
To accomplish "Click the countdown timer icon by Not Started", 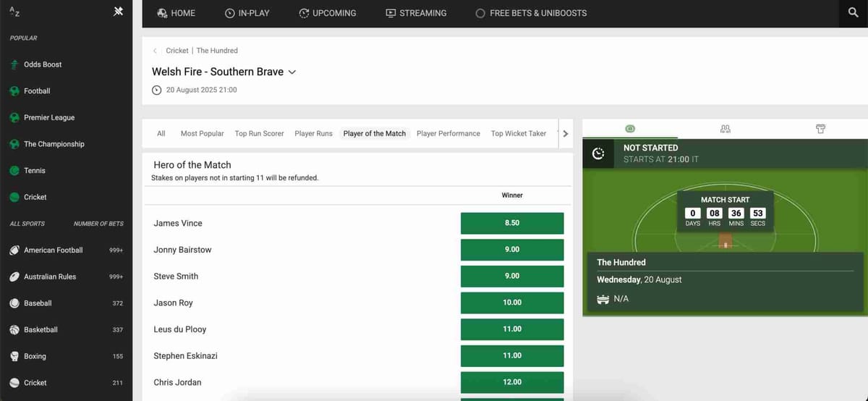I will 598,153.
